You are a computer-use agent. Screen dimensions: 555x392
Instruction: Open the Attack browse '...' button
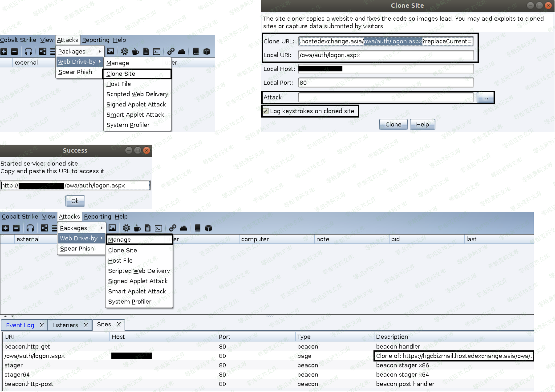[485, 98]
